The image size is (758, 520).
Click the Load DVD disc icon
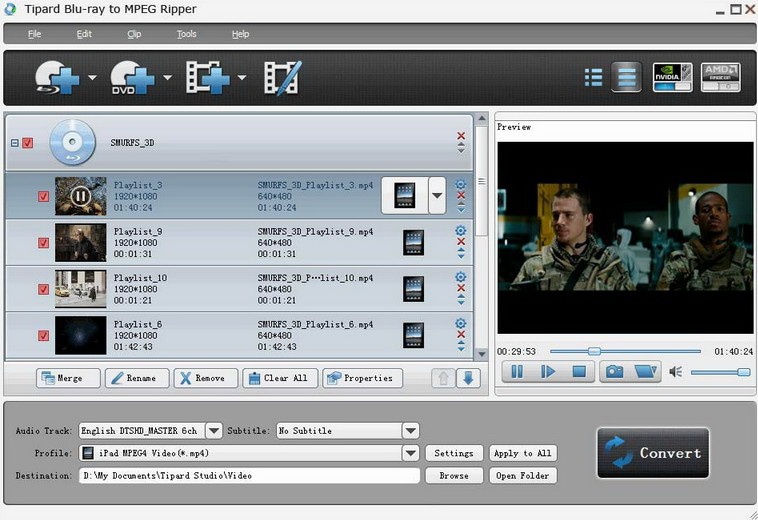pos(132,77)
